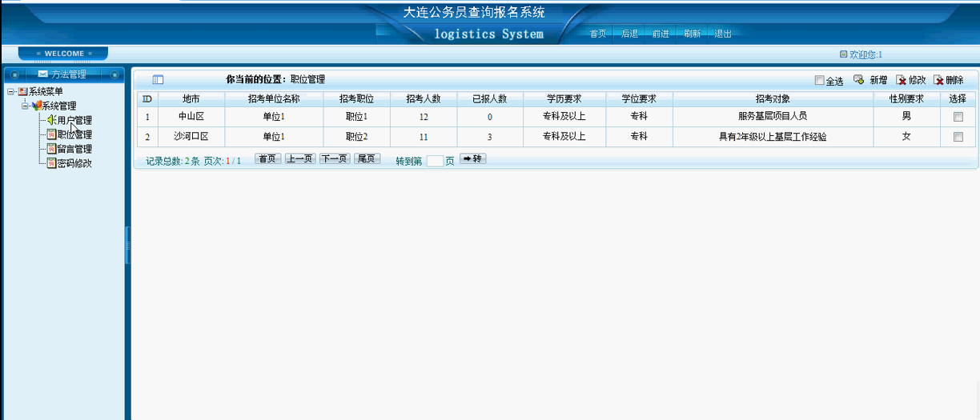Toggle the 全选 select-all checkbox

pyautogui.click(x=819, y=80)
